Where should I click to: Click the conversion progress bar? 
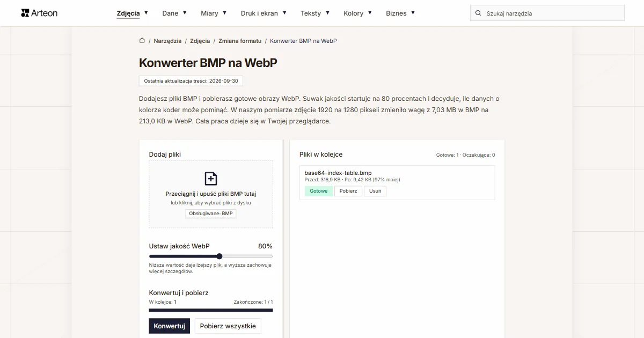click(x=211, y=310)
